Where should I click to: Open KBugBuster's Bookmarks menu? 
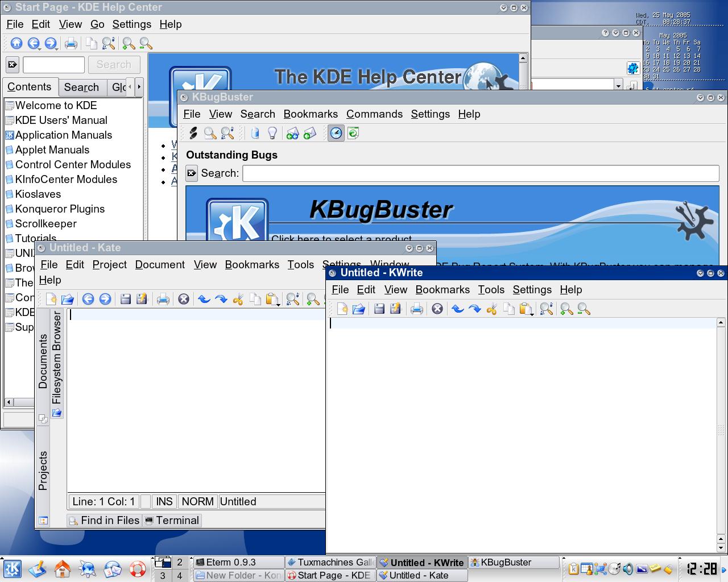311,114
